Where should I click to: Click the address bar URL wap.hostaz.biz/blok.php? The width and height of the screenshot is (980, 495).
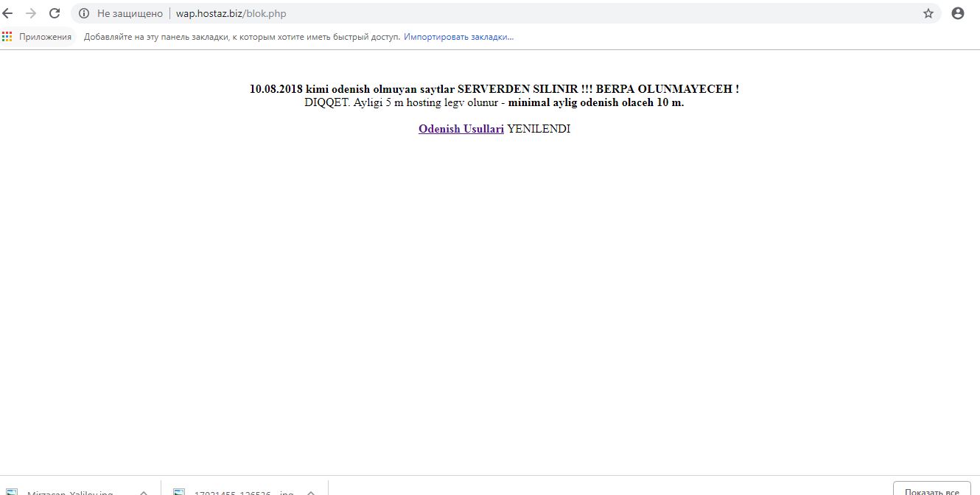[x=231, y=13]
